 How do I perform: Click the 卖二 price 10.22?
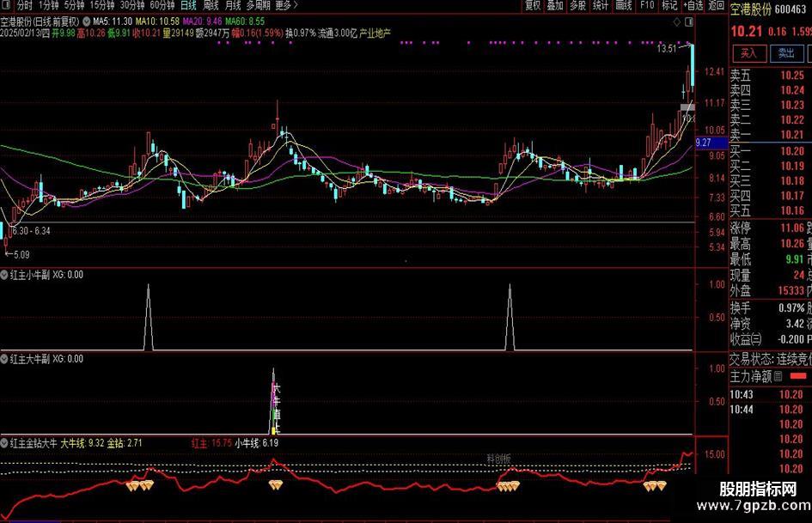coord(792,120)
